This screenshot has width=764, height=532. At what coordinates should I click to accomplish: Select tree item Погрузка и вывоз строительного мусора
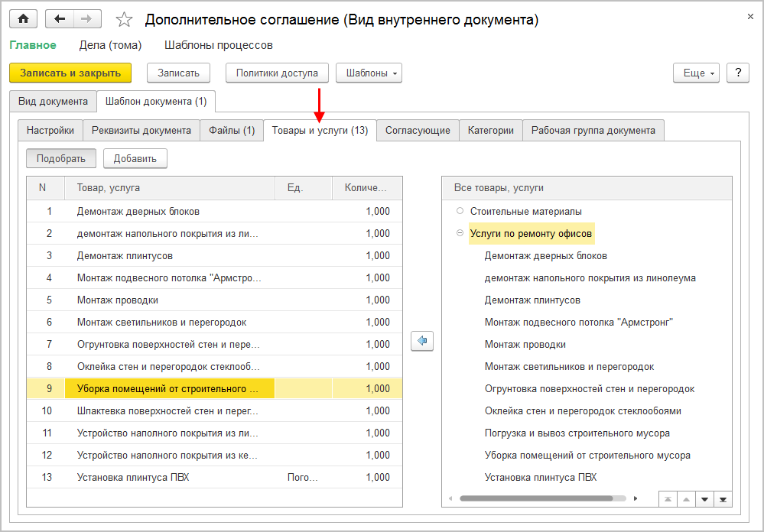point(577,433)
